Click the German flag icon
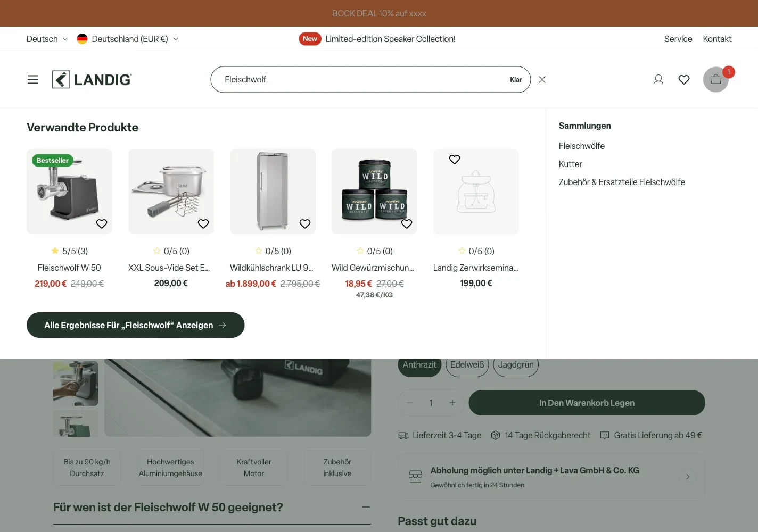Image resolution: width=758 pixels, height=532 pixels. (82, 39)
